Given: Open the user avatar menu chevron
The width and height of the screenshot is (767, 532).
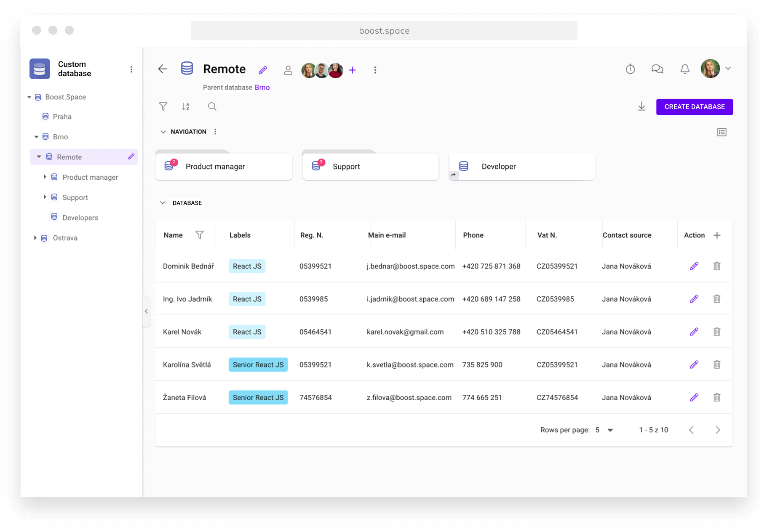Looking at the screenshot, I should coord(728,69).
